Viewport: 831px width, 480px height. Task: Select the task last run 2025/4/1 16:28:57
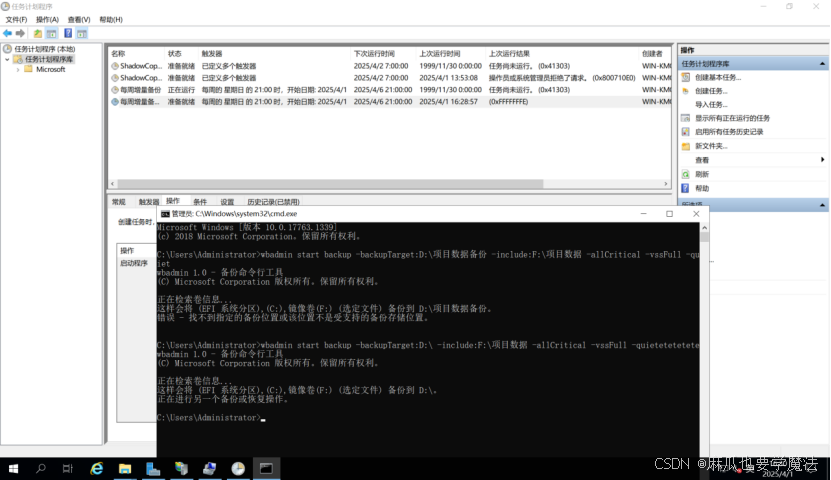click(x=390, y=102)
